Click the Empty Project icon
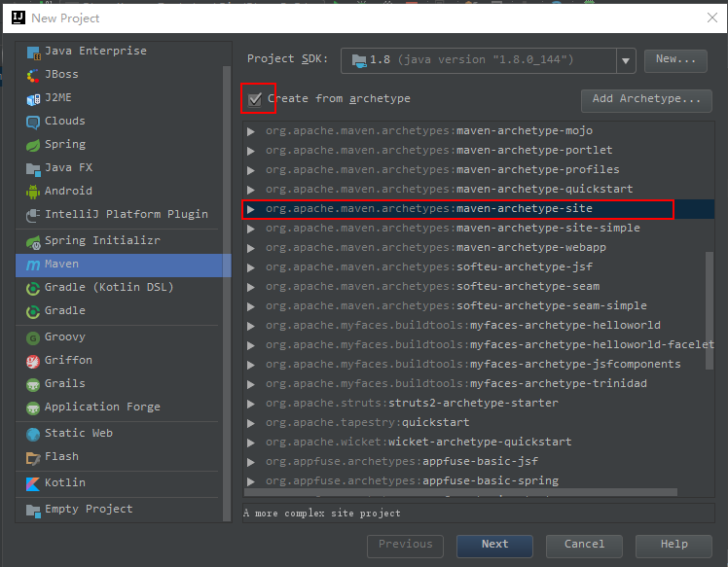The image size is (728, 567). (33, 511)
